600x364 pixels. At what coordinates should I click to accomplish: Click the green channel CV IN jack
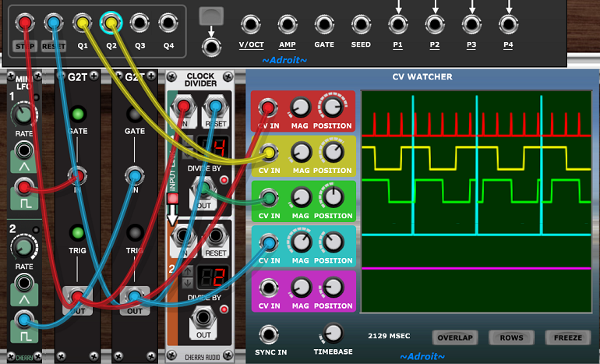point(269,197)
